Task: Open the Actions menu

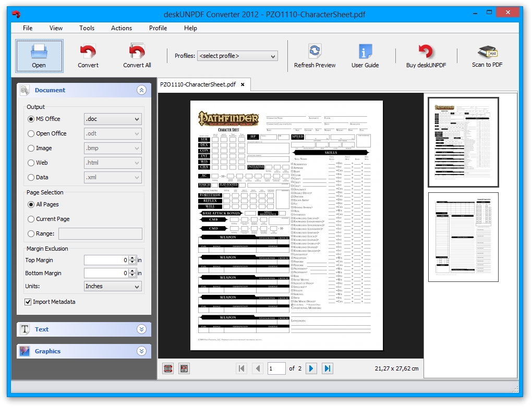Action: [122, 28]
